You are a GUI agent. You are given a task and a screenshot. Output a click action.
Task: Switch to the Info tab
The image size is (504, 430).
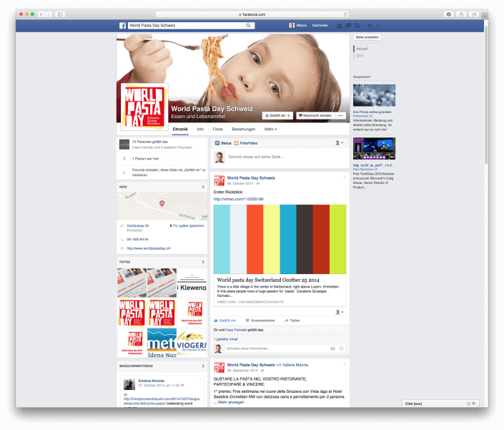[x=200, y=129]
